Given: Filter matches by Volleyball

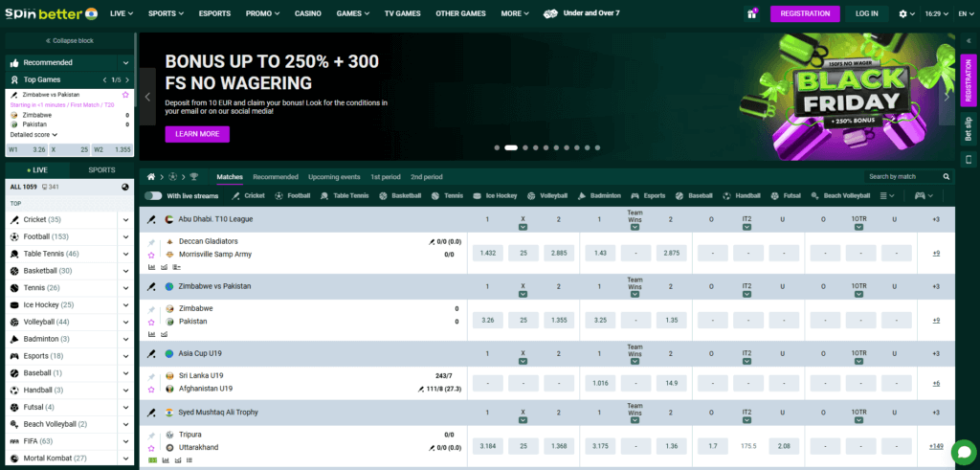Looking at the screenshot, I should pos(546,195).
